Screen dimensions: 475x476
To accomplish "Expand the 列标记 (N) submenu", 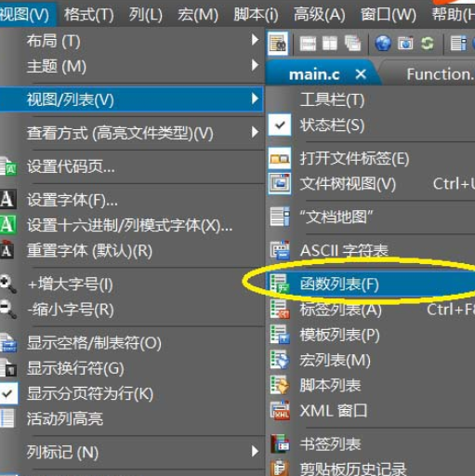I will (x=132, y=452).
